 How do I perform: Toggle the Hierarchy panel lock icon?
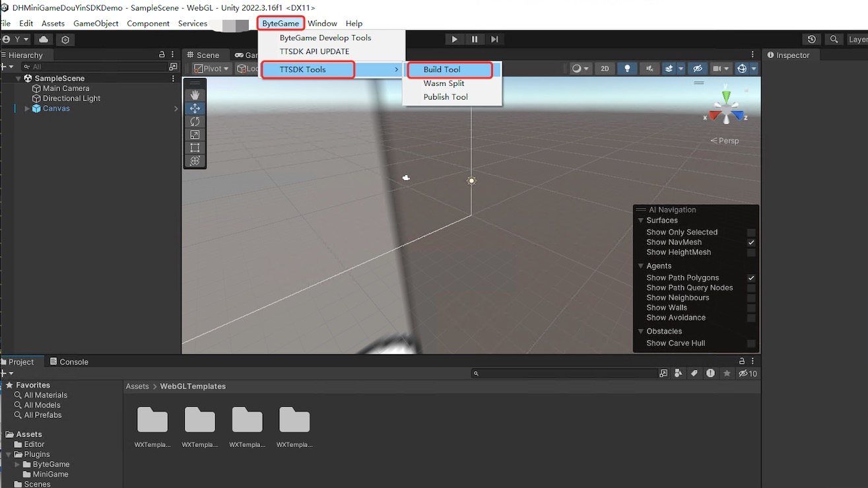162,55
